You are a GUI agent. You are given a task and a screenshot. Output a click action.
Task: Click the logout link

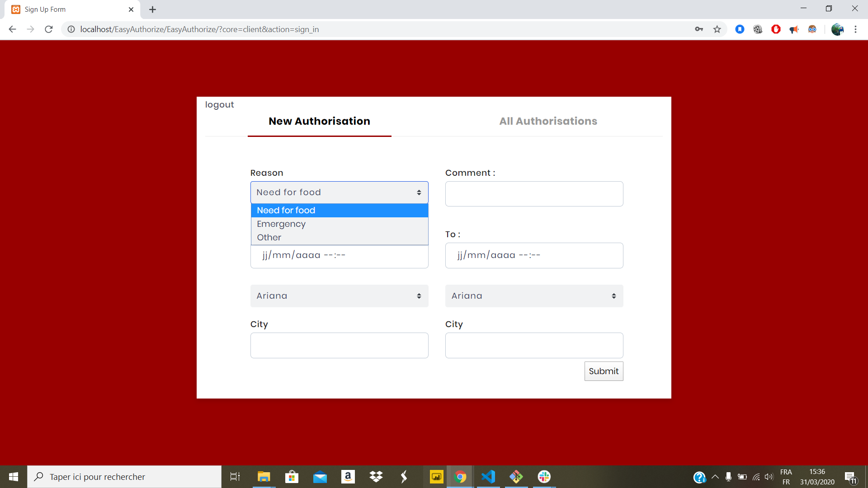coord(219,105)
